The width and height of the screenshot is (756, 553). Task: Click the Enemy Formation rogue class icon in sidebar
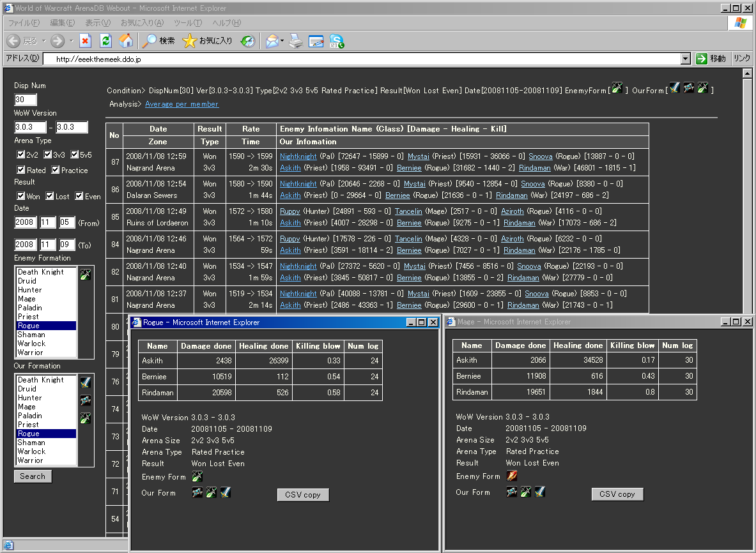(x=86, y=275)
